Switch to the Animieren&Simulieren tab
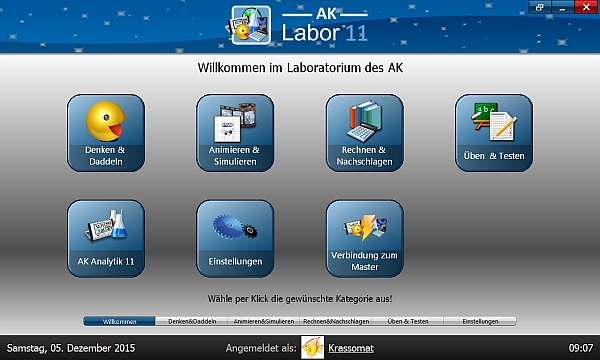The image size is (600, 360). pyautogui.click(x=264, y=321)
